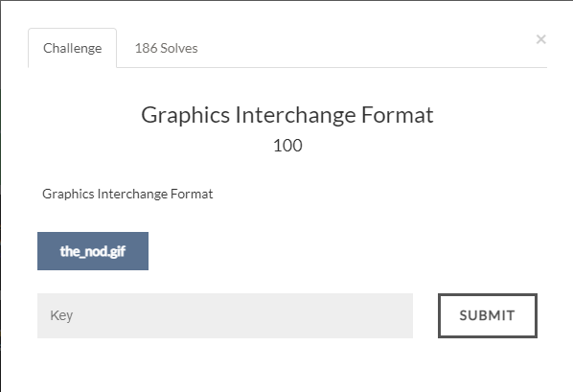Switch to the 186 Solves tab
Image resolution: width=573 pixels, height=392 pixels.
(167, 48)
